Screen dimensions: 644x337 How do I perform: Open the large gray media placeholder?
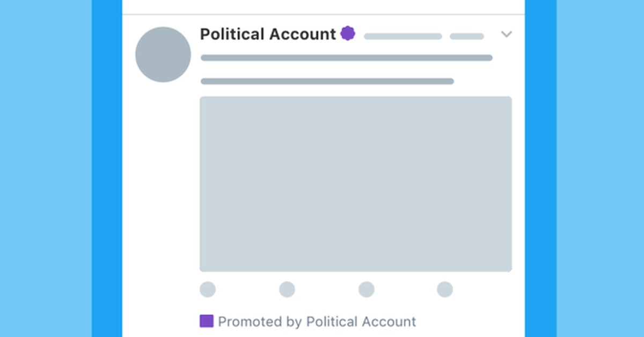pos(356,184)
